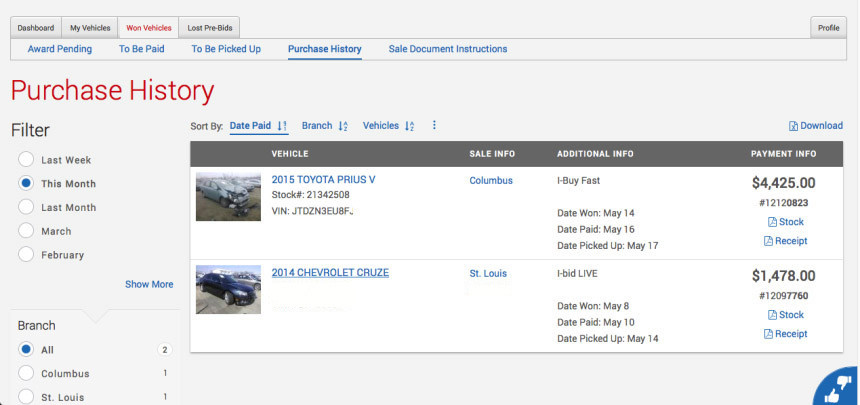Expand filters with Show More
The height and width of the screenshot is (405, 860).
(149, 284)
